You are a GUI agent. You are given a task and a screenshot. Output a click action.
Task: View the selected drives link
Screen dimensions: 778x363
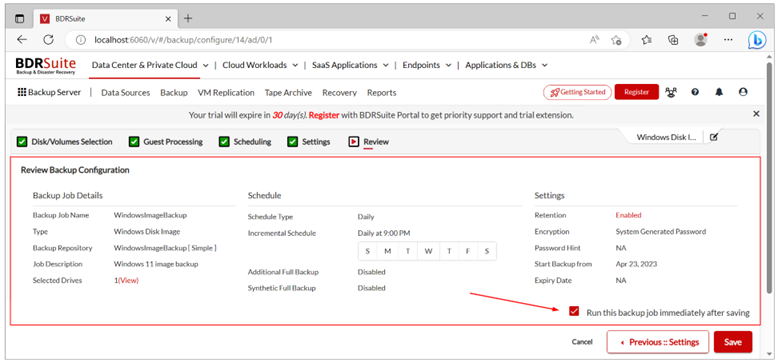[129, 280]
